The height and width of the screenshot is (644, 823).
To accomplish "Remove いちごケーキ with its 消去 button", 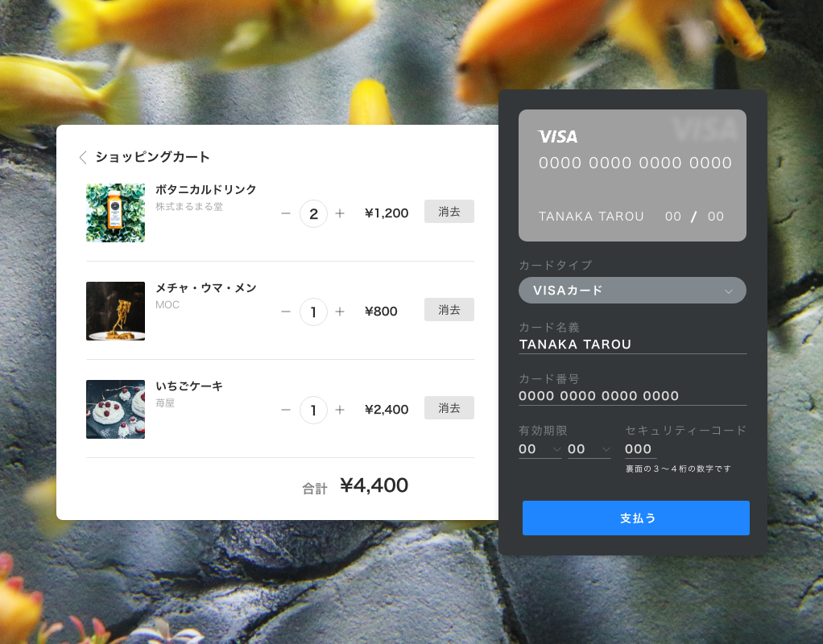I will pyautogui.click(x=449, y=408).
